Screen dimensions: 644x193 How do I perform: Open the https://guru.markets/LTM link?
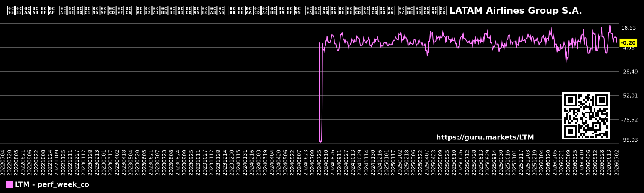pyautogui.click(x=485, y=137)
